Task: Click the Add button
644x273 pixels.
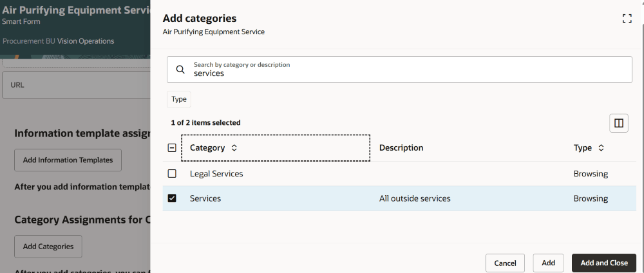Action: 548,263
